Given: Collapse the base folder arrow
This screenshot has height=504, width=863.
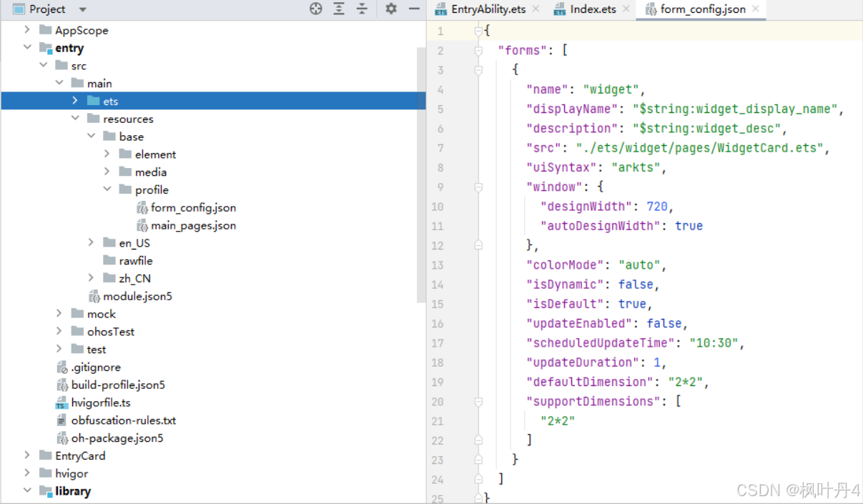Looking at the screenshot, I should point(91,137).
